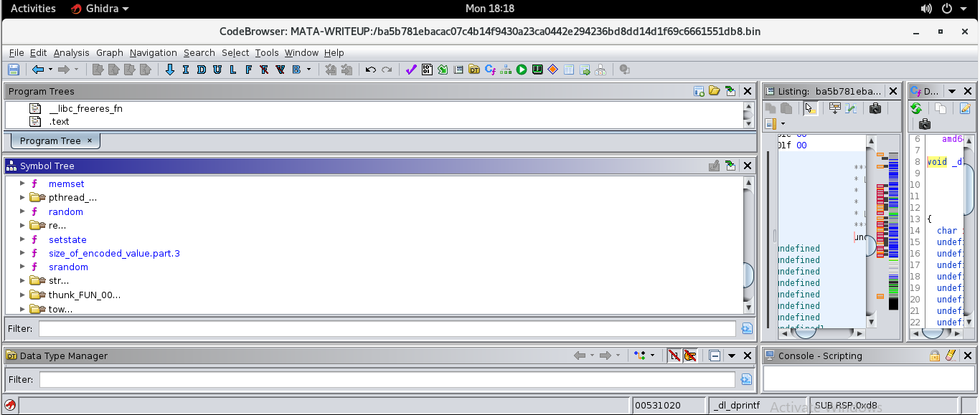The image size is (980, 415).
Task: Expand the str... folder node
Action: [22, 280]
